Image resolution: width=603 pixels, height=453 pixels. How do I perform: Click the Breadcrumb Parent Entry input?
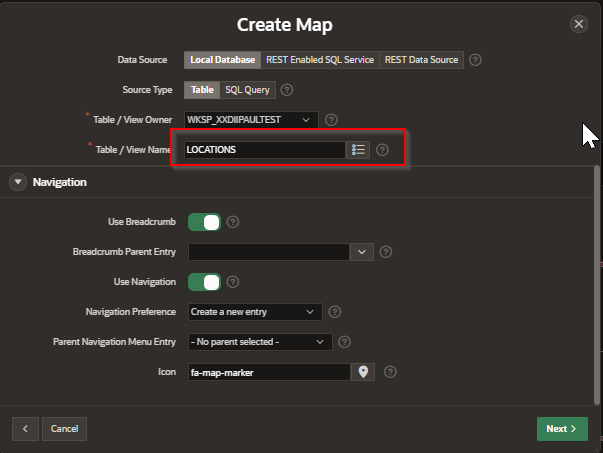point(269,252)
